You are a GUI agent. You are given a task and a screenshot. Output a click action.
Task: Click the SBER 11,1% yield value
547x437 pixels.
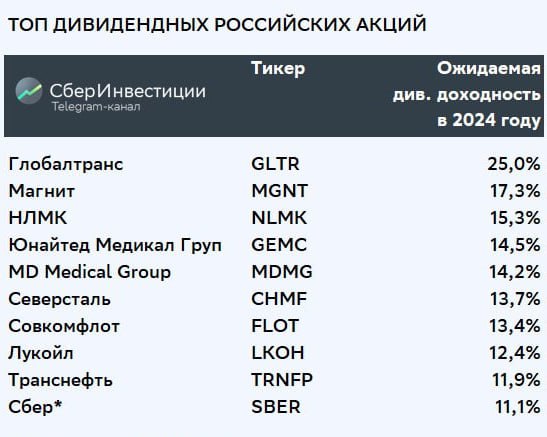(x=518, y=407)
